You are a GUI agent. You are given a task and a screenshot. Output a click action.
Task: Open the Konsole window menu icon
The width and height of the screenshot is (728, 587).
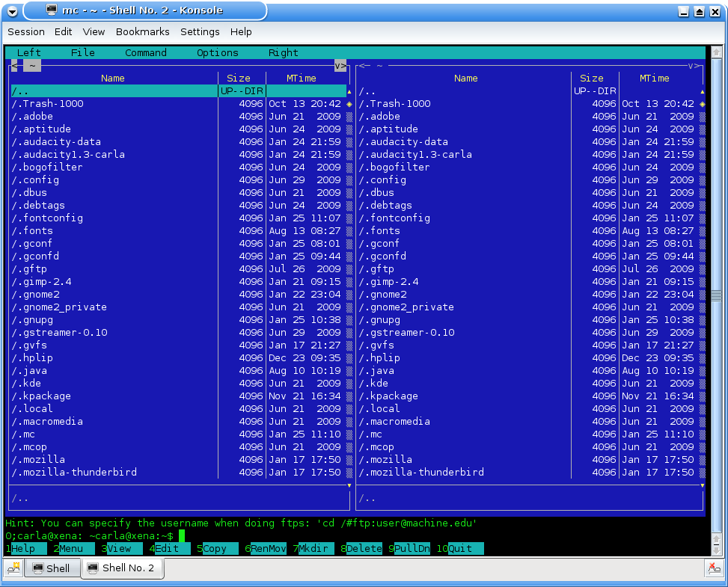pos(13,12)
